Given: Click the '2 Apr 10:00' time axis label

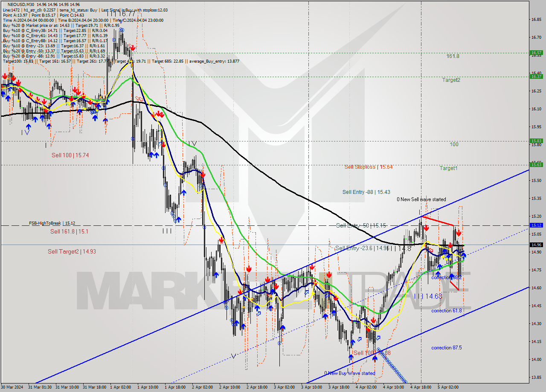Looking at the screenshot, I should click(230, 387).
